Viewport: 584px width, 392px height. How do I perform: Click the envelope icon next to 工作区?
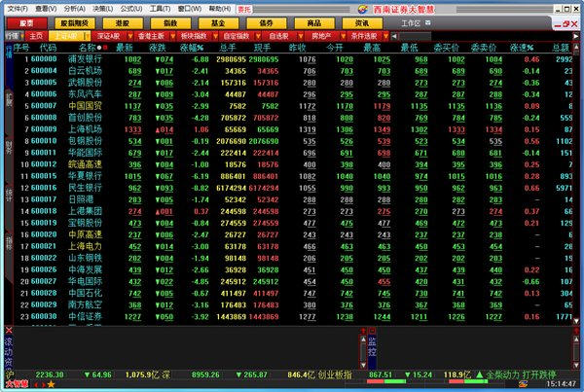point(428,23)
